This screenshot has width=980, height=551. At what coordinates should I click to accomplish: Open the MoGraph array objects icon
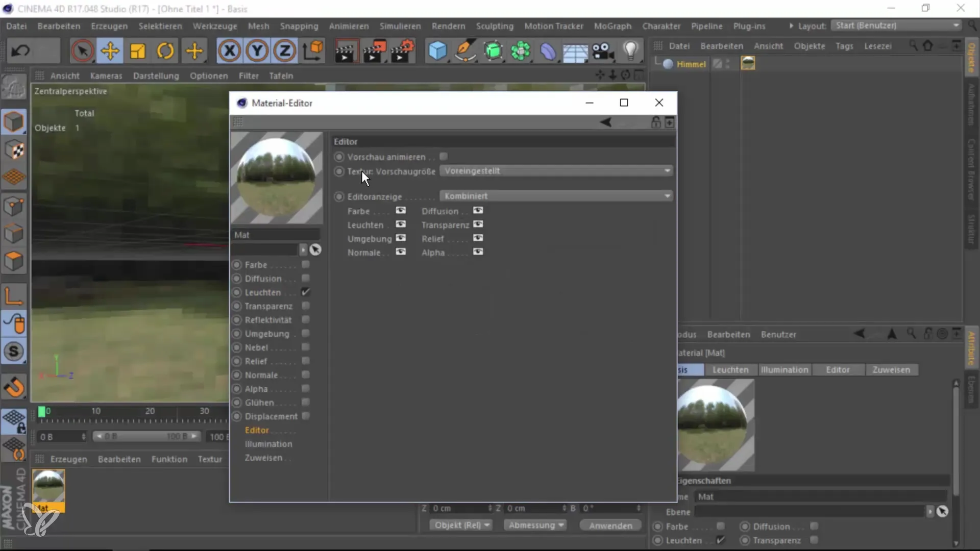click(521, 51)
